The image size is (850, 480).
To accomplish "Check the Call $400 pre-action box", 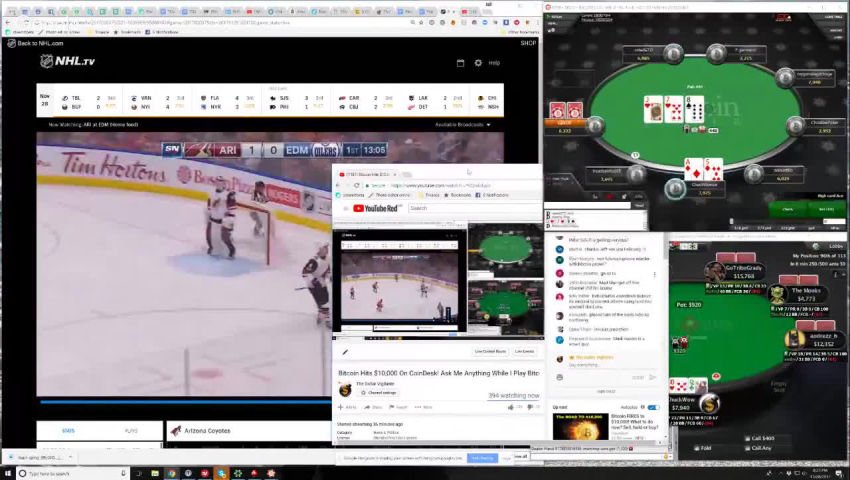I will pos(748,438).
